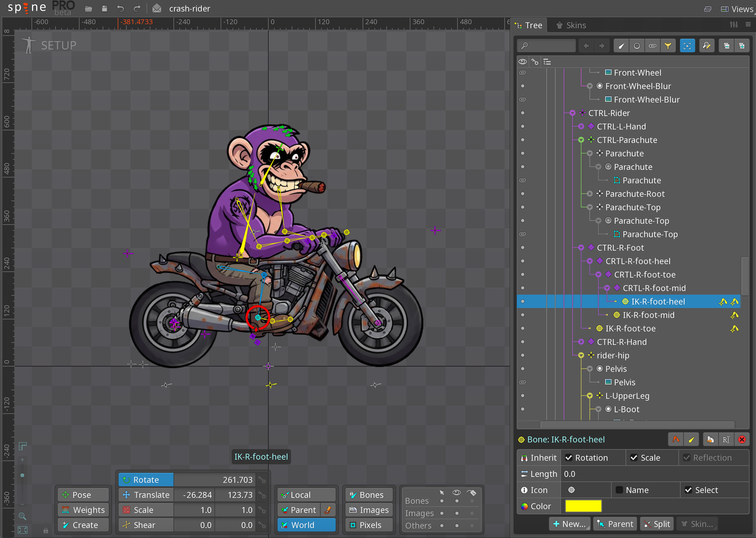Collapse all tree nodes

point(726,46)
